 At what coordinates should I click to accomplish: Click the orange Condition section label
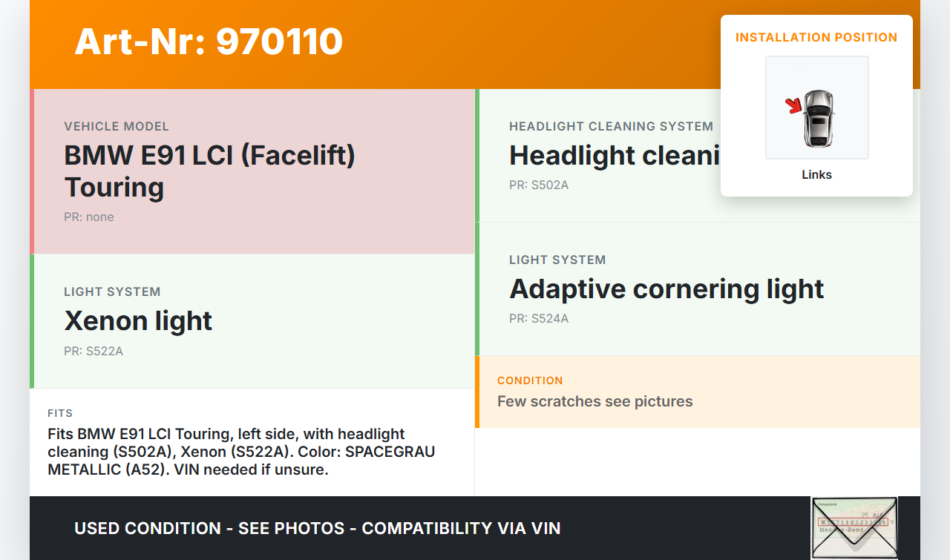530,381
